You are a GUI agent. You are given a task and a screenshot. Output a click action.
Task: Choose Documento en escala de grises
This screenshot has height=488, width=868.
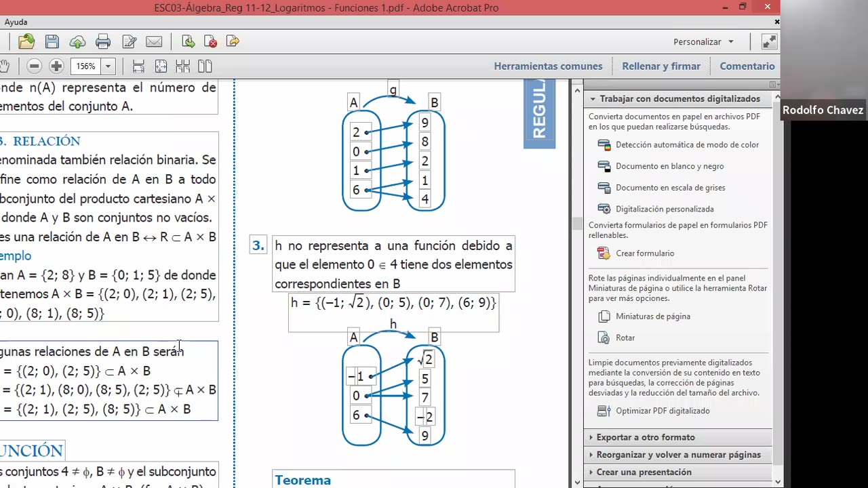(x=670, y=188)
